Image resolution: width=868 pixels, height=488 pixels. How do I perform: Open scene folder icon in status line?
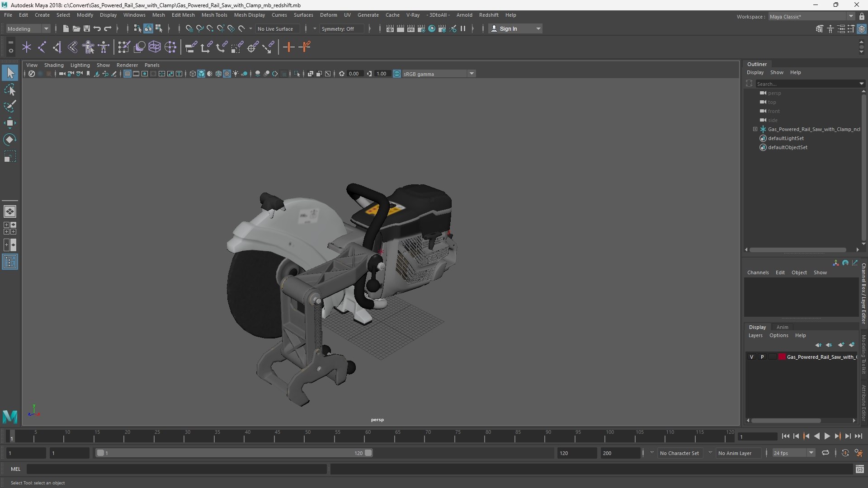[x=76, y=28]
